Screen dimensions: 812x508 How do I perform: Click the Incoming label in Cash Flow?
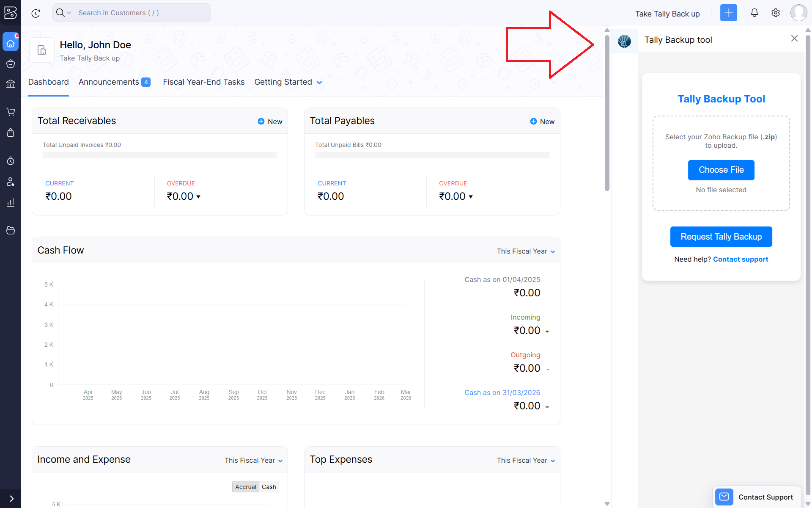[x=525, y=317]
